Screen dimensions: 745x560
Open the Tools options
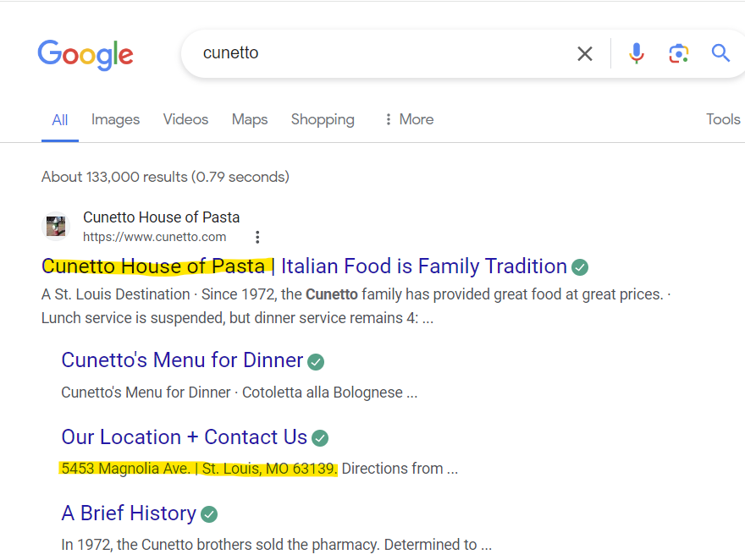[x=723, y=119]
